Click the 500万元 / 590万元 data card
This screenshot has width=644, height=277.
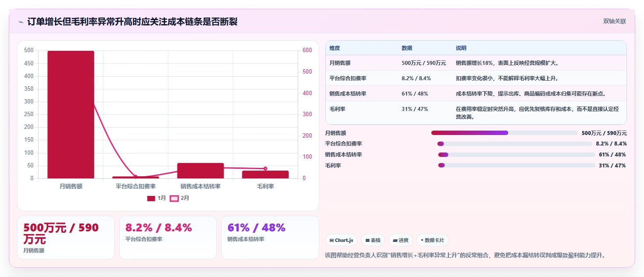coord(66,238)
